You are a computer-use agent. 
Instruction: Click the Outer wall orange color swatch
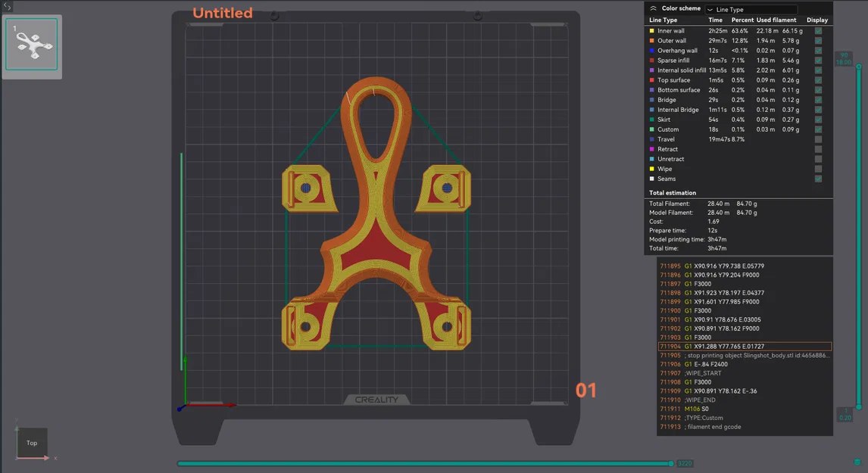pos(651,41)
